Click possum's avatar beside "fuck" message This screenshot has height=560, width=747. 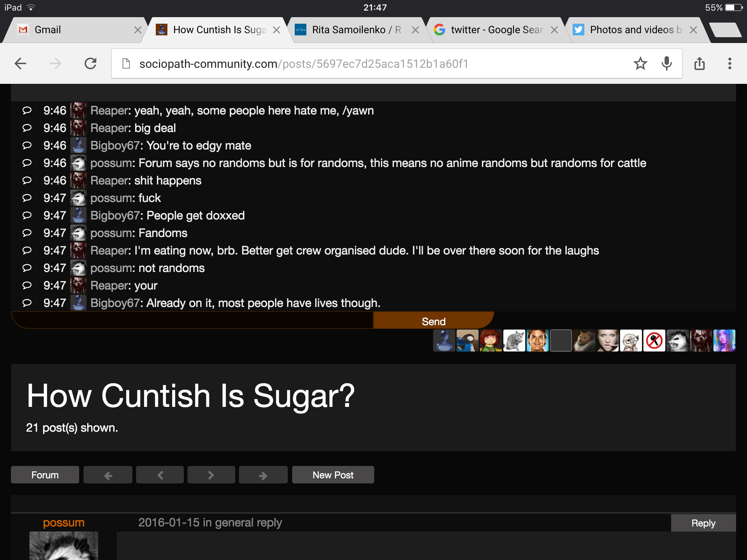click(78, 198)
